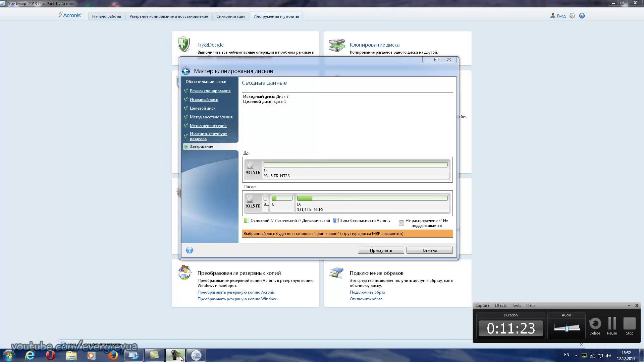The width and height of the screenshot is (644, 362).
Task: Select the disk icon in the После panel
Action: click(x=250, y=199)
